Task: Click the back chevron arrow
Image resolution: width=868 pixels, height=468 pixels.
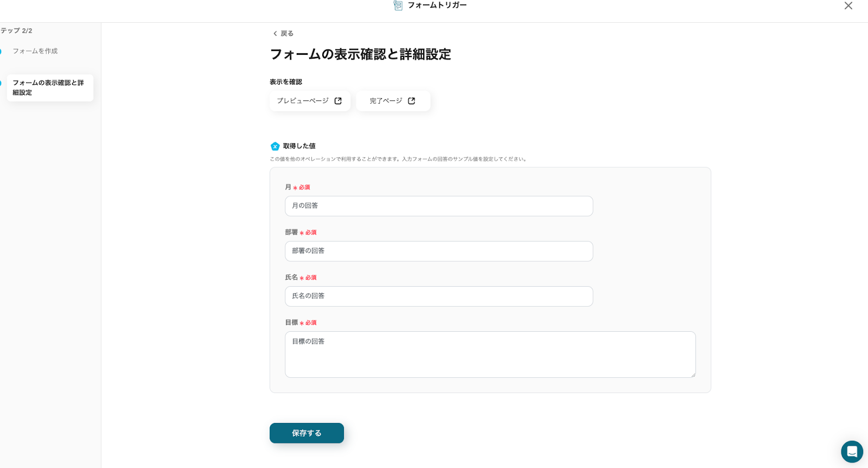Action: [275, 34]
